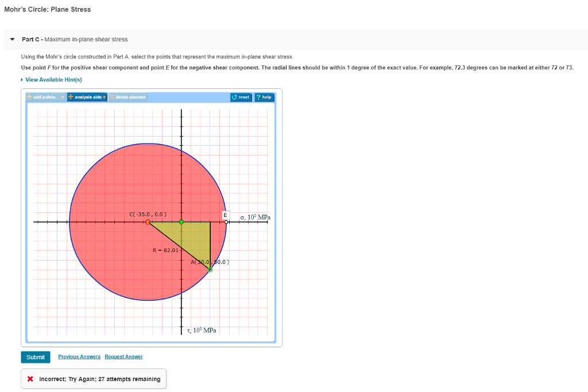This screenshot has width=588, height=392.
Task: Submit the answer
Action: 35,356
